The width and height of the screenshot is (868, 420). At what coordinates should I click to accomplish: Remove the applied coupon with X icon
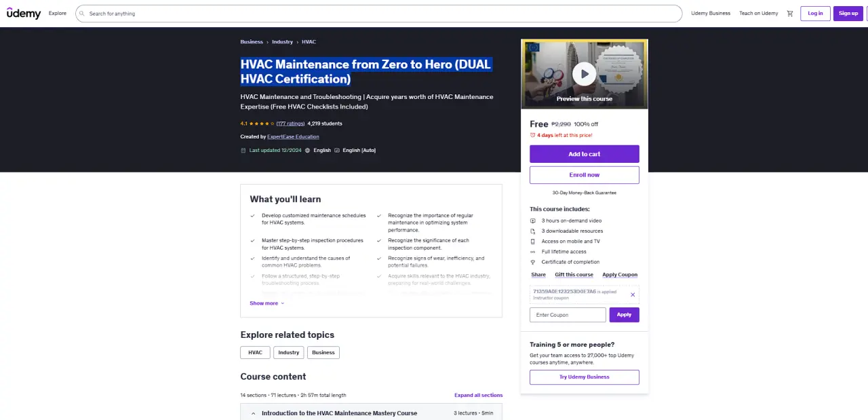click(633, 294)
